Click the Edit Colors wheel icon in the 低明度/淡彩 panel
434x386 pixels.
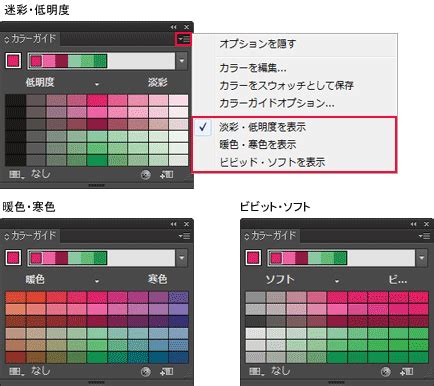coord(145,175)
